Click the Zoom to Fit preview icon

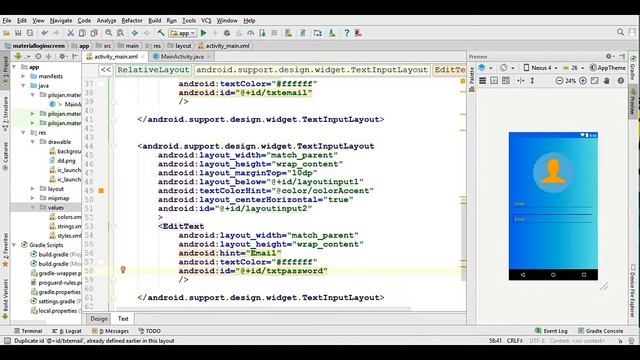(595, 81)
